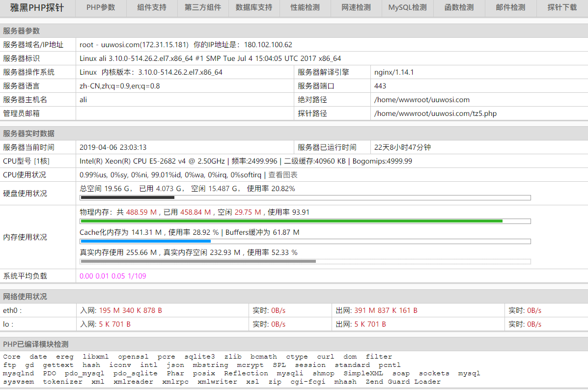Click the disk usage progress bar
The width and height of the screenshot is (588, 390).
305,198
